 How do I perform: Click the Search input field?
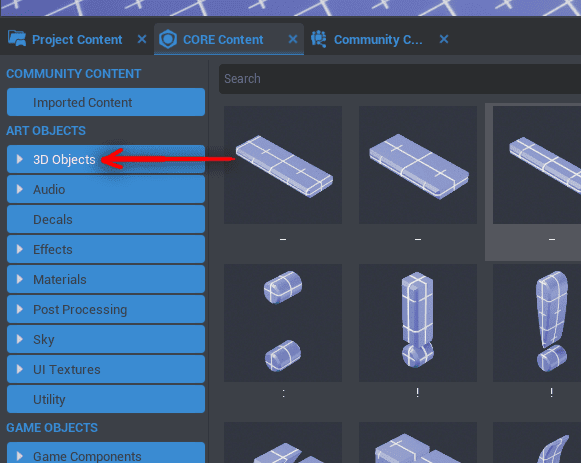(400, 79)
